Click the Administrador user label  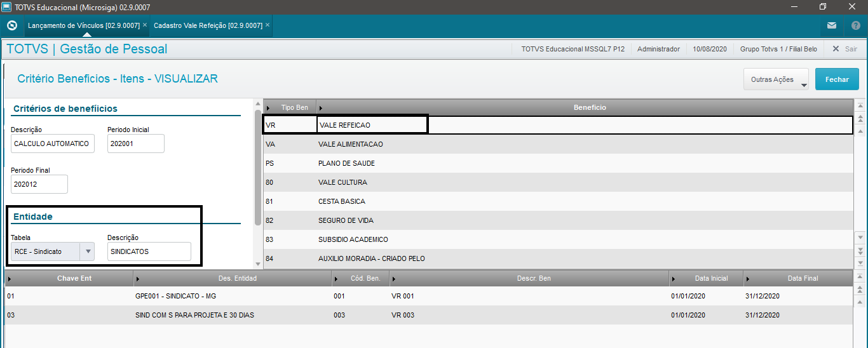coord(658,49)
